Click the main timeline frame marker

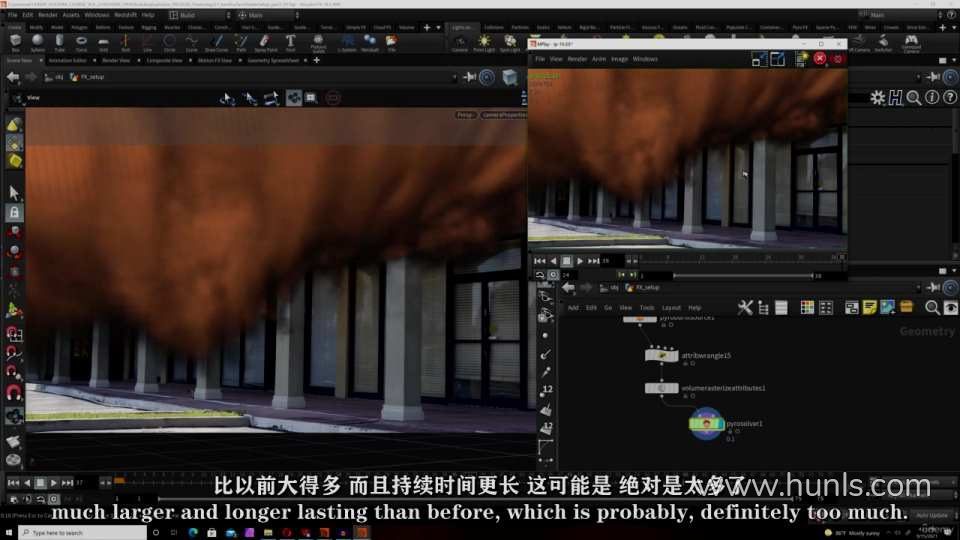click(119, 481)
